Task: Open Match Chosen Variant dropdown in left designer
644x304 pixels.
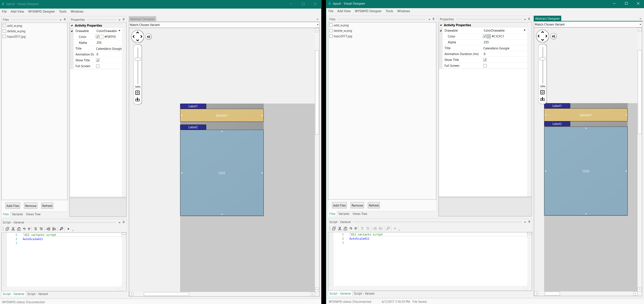Action: click(317, 25)
